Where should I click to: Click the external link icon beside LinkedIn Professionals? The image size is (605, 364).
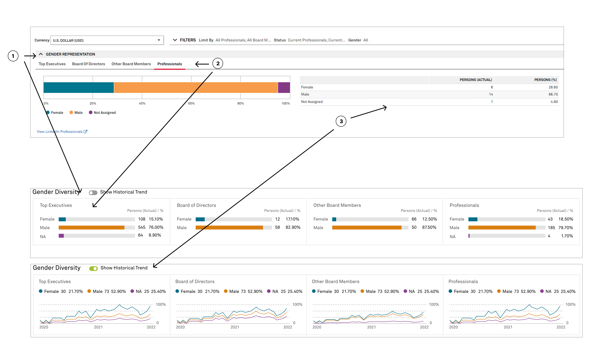click(85, 131)
